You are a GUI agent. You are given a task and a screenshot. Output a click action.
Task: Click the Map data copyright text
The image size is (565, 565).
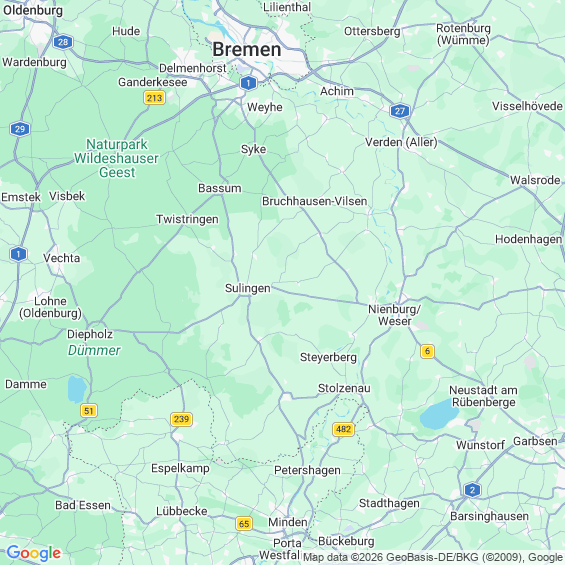tap(434, 557)
